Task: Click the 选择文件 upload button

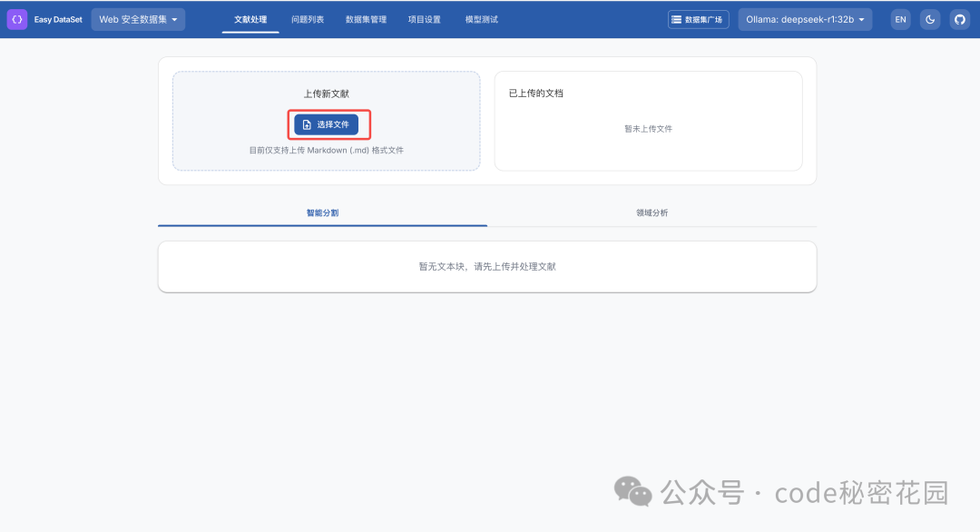Action: tap(327, 124)
